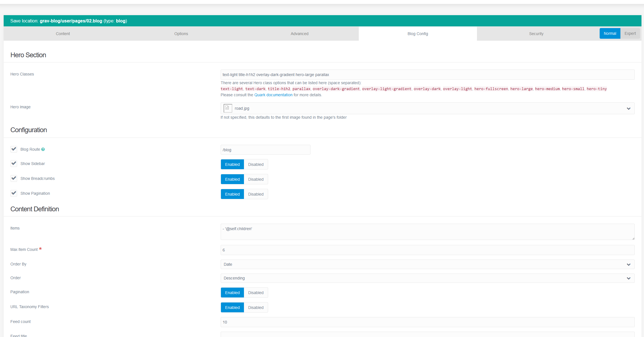Screen dimensions: 644x337
Task: Set Show Pagination to Enabled
Action: 232,194
